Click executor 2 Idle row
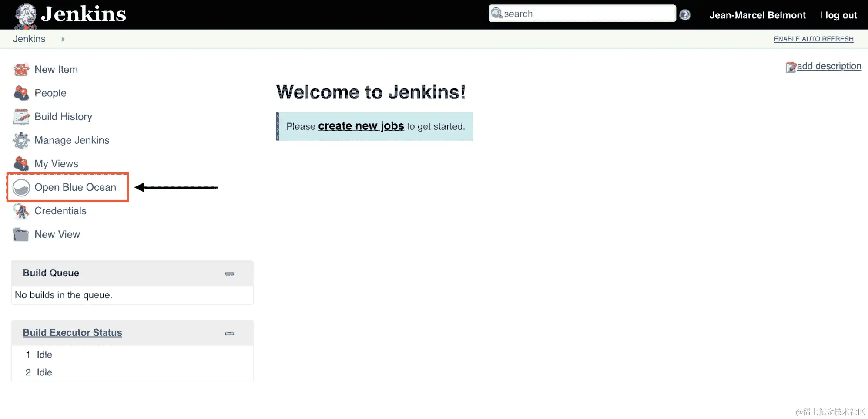The width and height of the screenshot is (868, 419). click(x=132, y=372)
